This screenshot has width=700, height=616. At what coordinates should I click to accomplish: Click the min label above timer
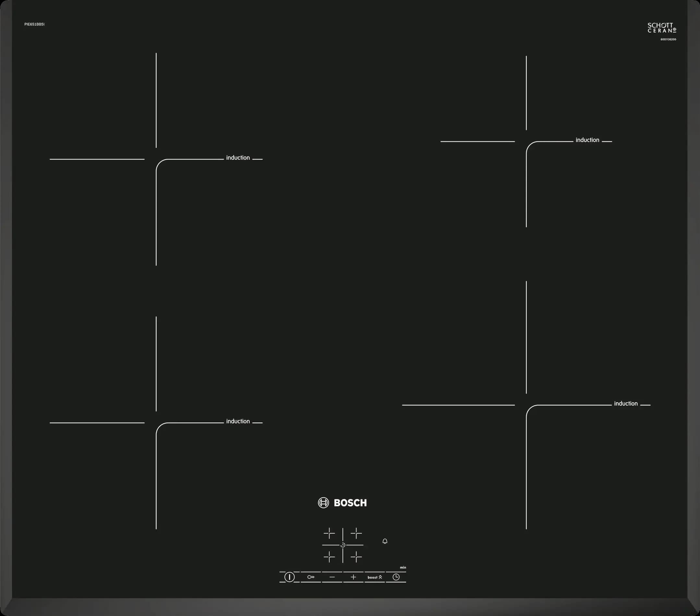click(403, 567)
